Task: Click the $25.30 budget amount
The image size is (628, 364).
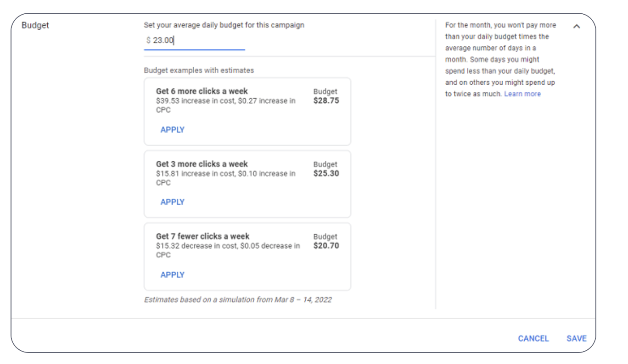Action: 326,173
